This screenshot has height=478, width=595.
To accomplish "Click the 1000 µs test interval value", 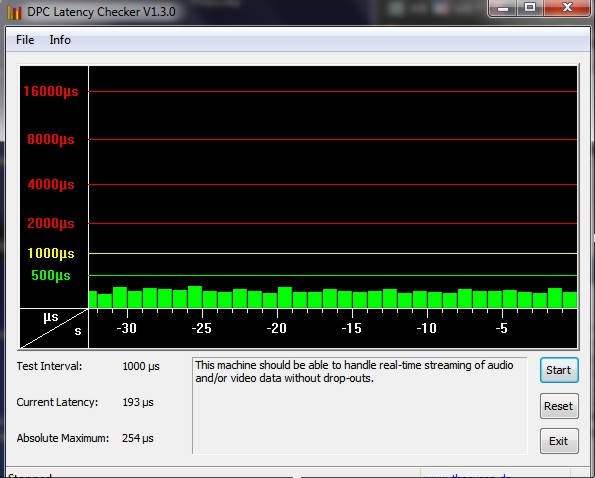I will (x=141, y=366).
